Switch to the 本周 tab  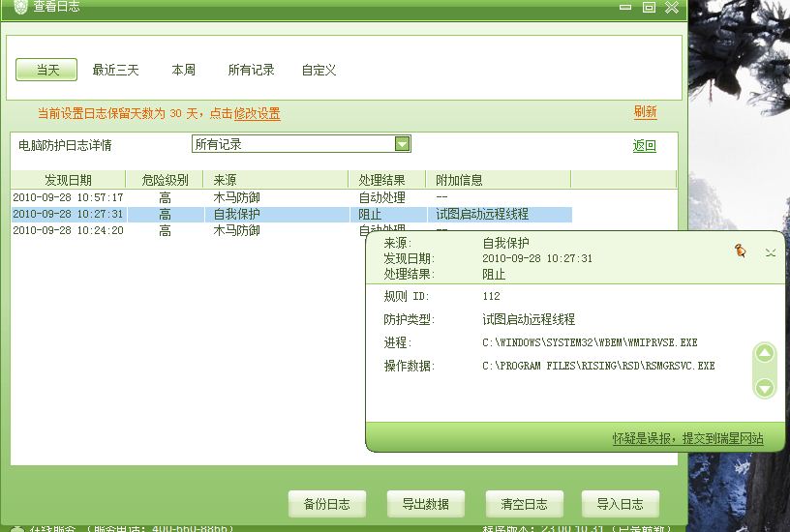183,70
